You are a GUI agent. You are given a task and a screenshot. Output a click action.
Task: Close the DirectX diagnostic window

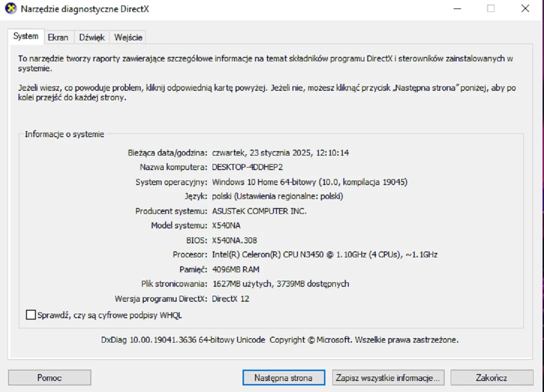coord(525,8)
